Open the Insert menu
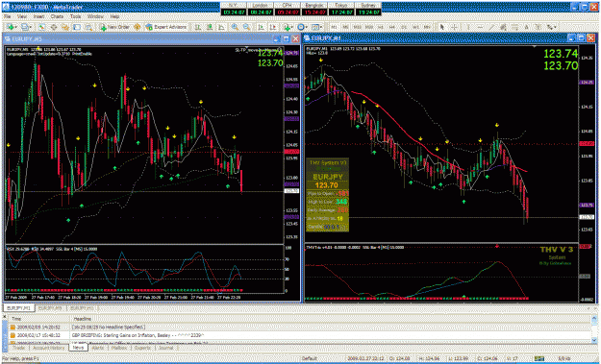This screenshot has width=601, height=364. tap(39, 17)
